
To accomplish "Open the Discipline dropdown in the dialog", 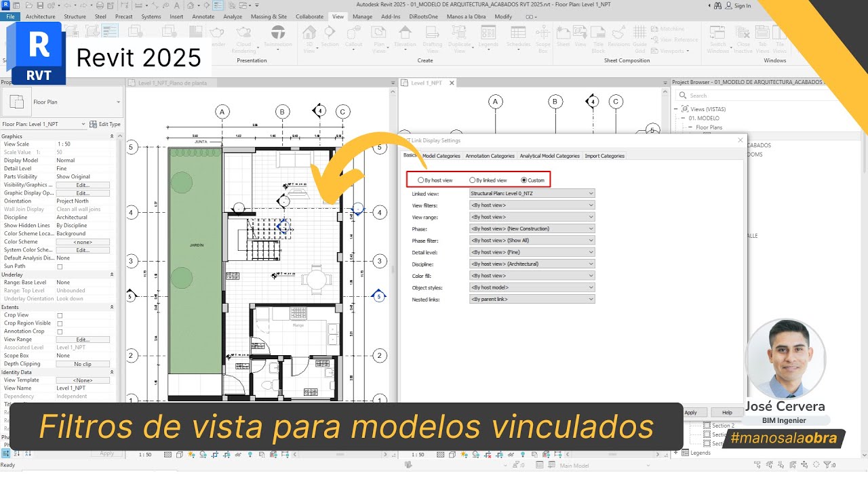I will [532, 264].
